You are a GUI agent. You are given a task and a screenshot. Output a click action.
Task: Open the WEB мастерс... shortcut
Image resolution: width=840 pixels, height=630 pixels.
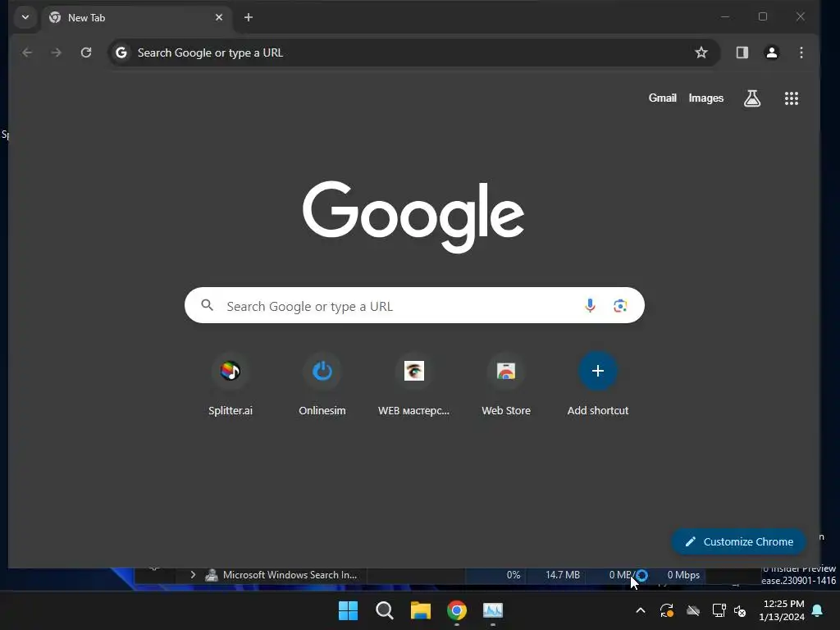[413, 384]
